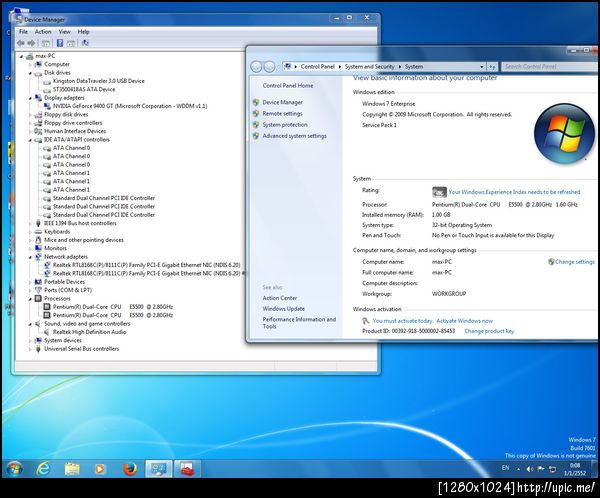The height and width of the screenshot is (498, 600).
Task: Open the View menu in Device Manager
Action: pos(64,31)
